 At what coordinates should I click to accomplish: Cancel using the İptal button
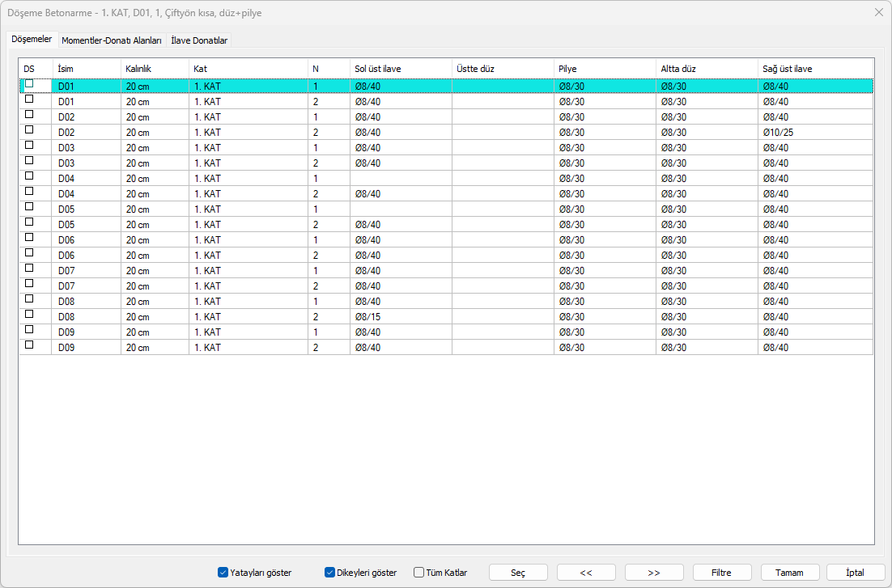[x=855, y=573]
